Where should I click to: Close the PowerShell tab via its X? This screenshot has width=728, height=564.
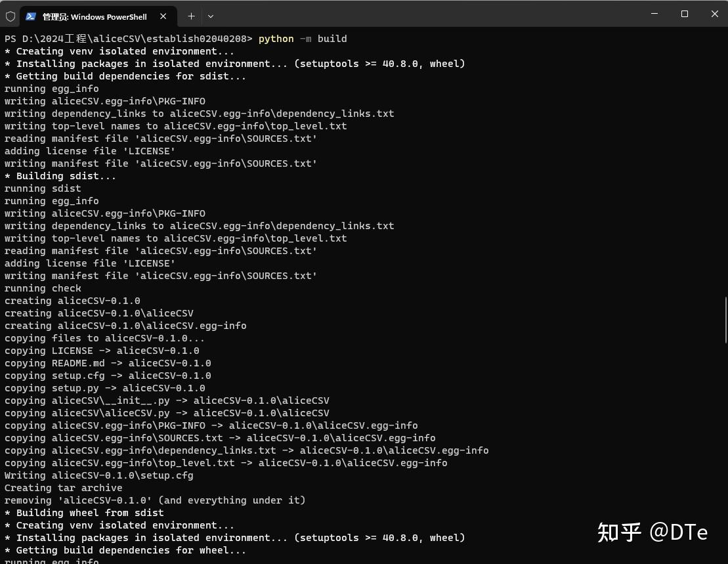click(163, 16)
